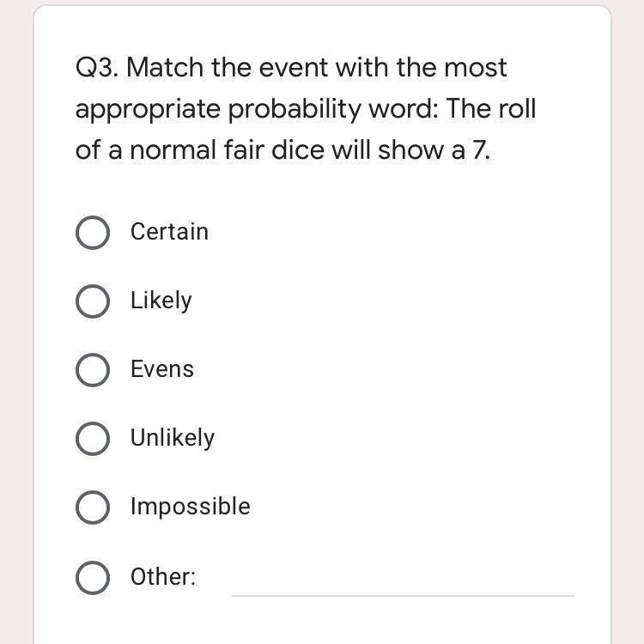Viewport: 644px width, 644px height.
Task: Select the Certain radio button
Action: pyautogui.click(x=93, y=233)
